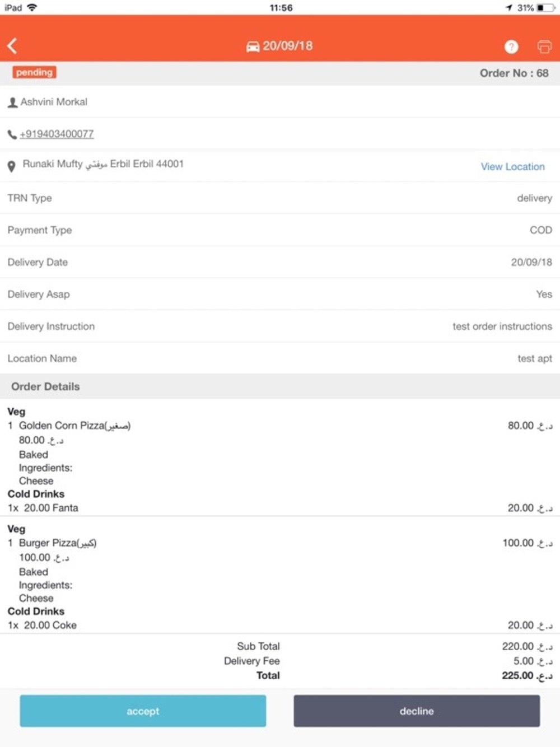Viewport: 560px width, 747px height.
Task: Accept the pending order
Action: coord(143,711)
